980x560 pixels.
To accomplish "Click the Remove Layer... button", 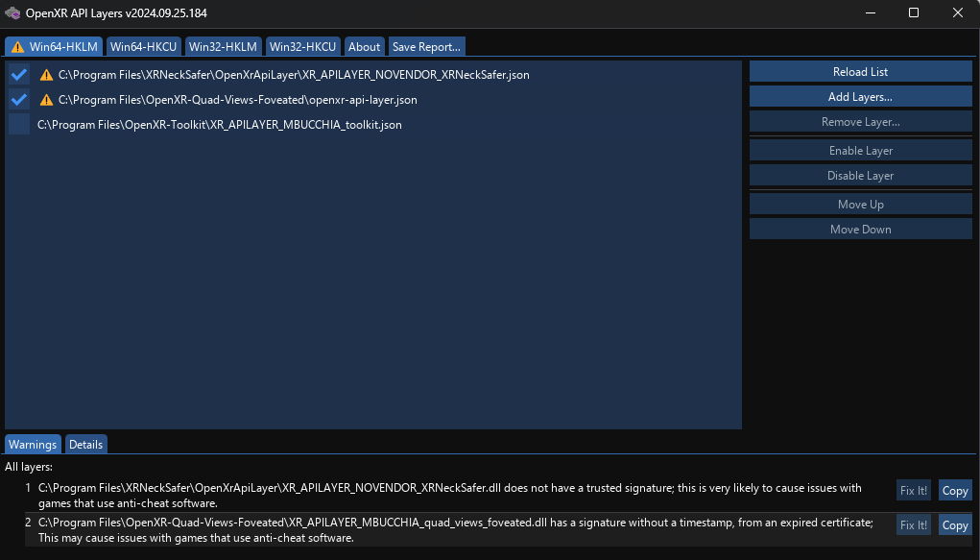I will tap(861, 122).
